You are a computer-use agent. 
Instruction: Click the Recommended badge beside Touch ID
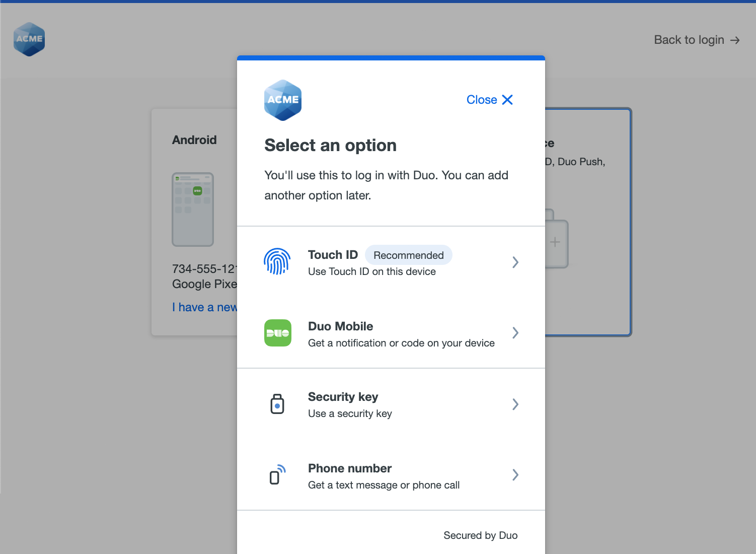click(408, 255)
